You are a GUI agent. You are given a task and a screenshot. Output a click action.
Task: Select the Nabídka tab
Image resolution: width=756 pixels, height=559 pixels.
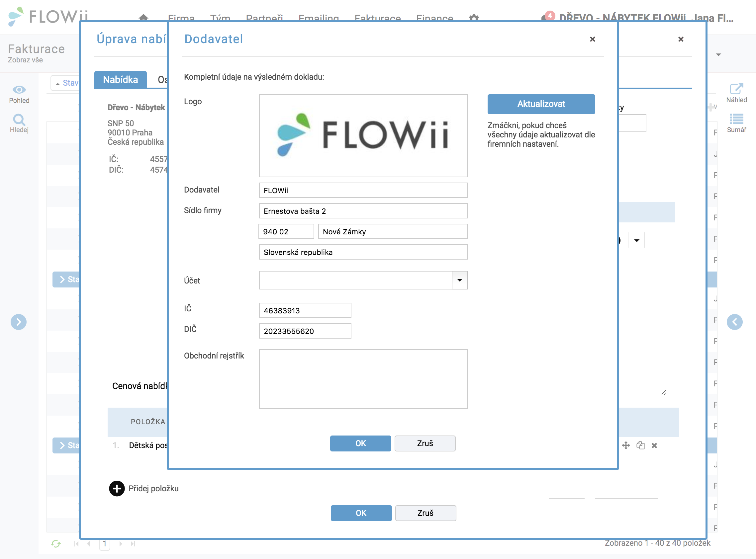coord(121,80)
